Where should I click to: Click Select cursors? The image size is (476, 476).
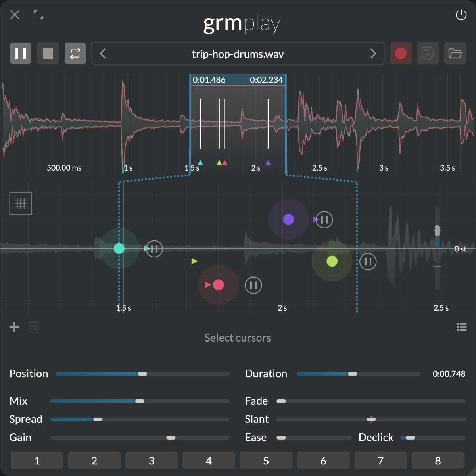238,338
